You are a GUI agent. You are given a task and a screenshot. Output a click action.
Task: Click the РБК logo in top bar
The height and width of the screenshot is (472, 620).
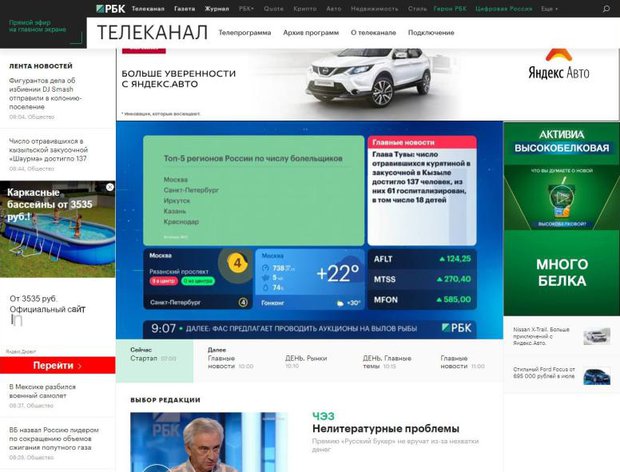[111, 8]
